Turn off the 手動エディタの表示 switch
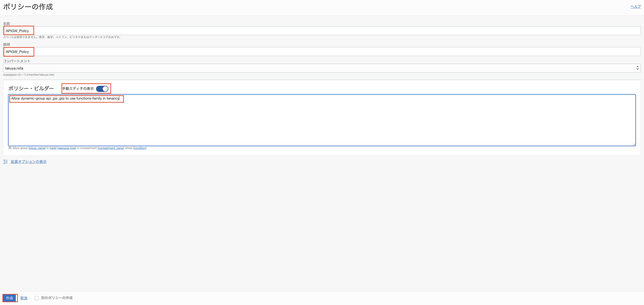The image size is (644, 305). (x=102, y=89)
